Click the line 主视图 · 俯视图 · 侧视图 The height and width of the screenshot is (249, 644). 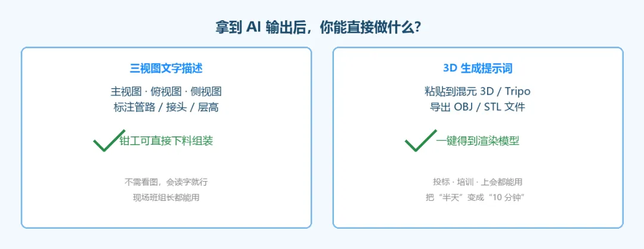click(x=166, y=91)
